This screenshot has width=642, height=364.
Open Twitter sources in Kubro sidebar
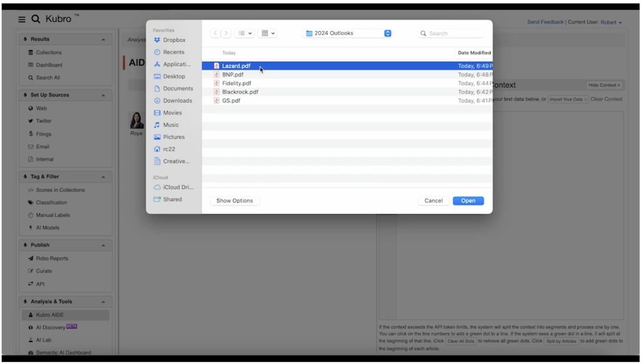pos(39,121)
